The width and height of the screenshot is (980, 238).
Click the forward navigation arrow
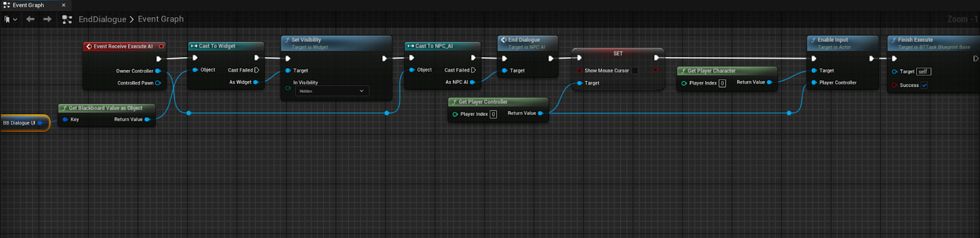click(x=47, y=19)
